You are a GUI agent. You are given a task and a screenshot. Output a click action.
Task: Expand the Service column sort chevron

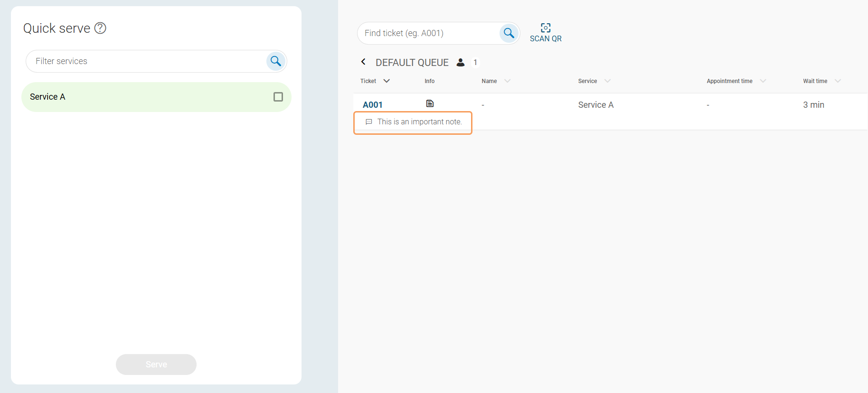(607, 81)
